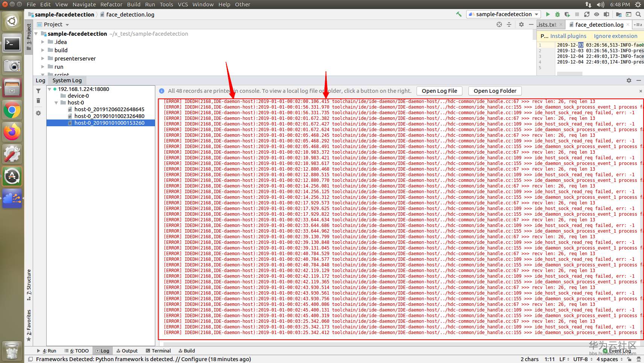644x363 pixels.
Task: Click the eye icon in main toolbar
Action: (x=597, y=14)
